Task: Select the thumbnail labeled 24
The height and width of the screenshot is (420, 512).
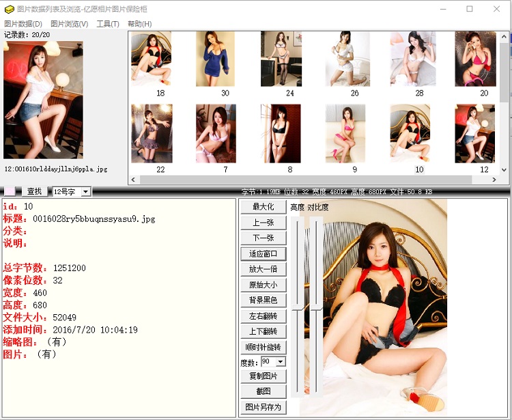Action: (x=281, y=59)
